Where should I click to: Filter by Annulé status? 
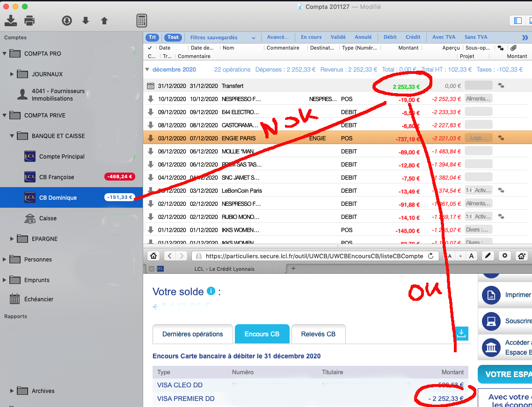pos(363,37)
